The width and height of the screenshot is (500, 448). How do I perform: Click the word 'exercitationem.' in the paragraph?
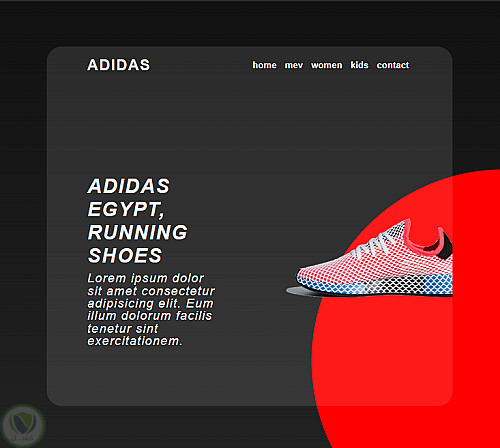(x=135, y=341)
